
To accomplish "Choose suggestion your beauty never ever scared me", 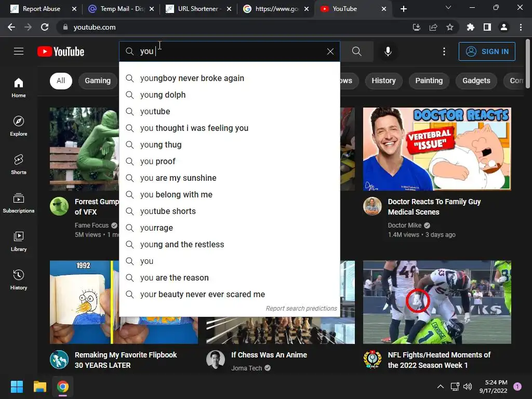I will tap(230, 294).
